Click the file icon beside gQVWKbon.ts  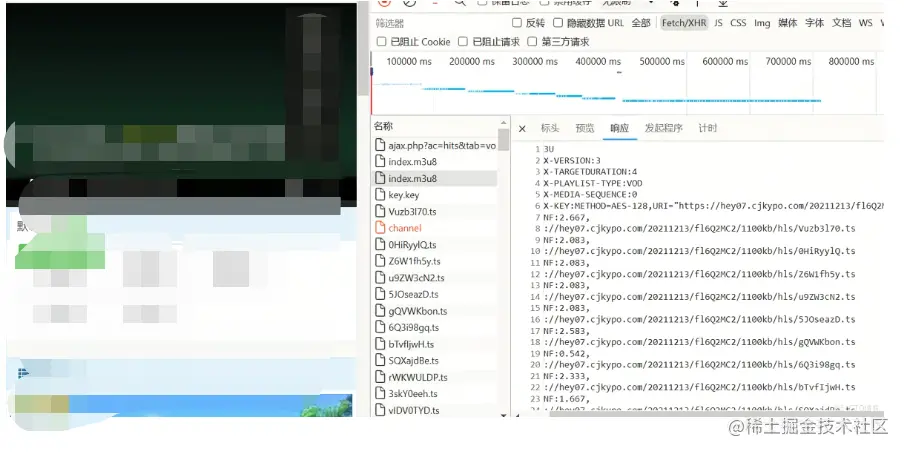tap(379, 311)
